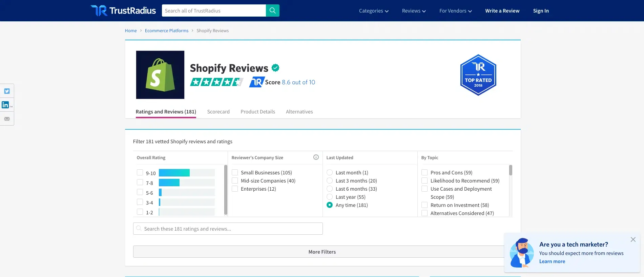
Task: Follow the Ecommerce Platforms breadcrumb link
Action: 166,30
